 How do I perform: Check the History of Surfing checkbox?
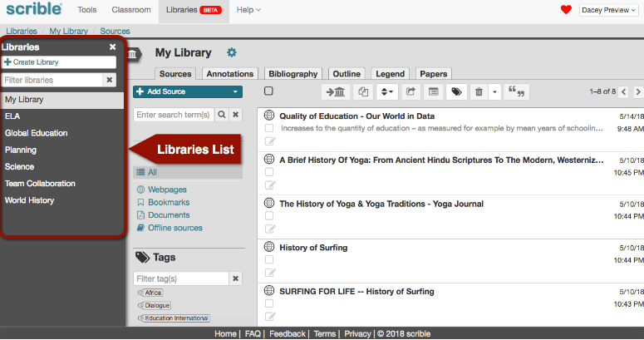coord(269,259)
